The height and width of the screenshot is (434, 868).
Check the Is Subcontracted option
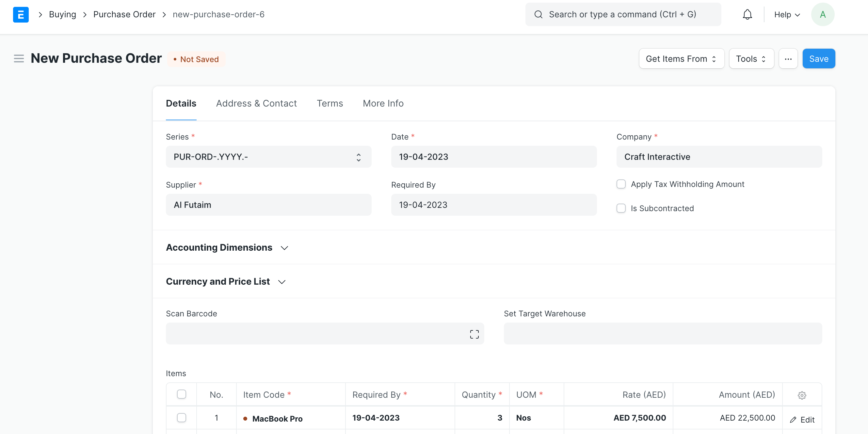[621, 208]
